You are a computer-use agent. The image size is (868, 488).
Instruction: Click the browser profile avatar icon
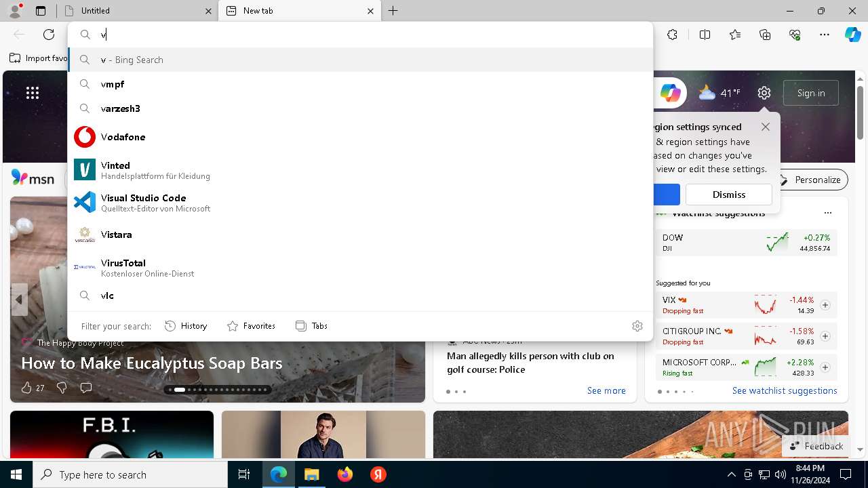point(15,11)
